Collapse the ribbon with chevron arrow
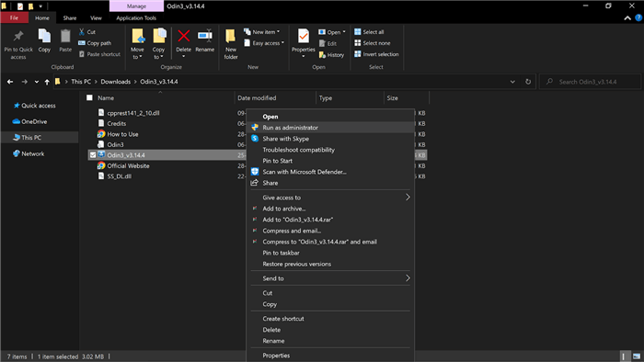This screenshot has height=362, width=644. pyautogui.click(x=627, y=18)
